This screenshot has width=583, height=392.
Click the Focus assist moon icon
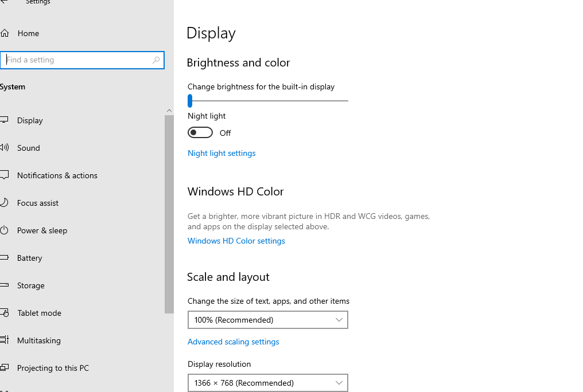coord(4,203)
